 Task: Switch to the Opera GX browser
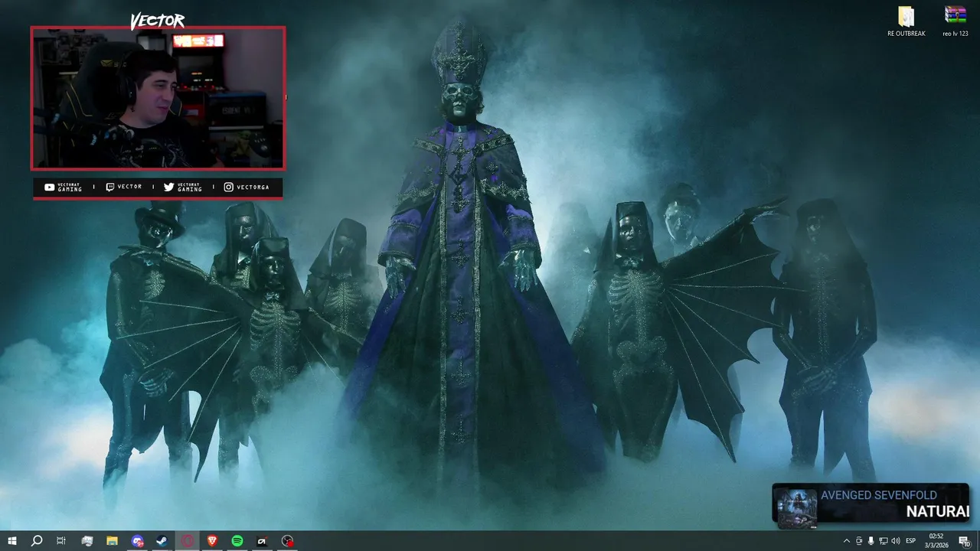coord(188,541)
